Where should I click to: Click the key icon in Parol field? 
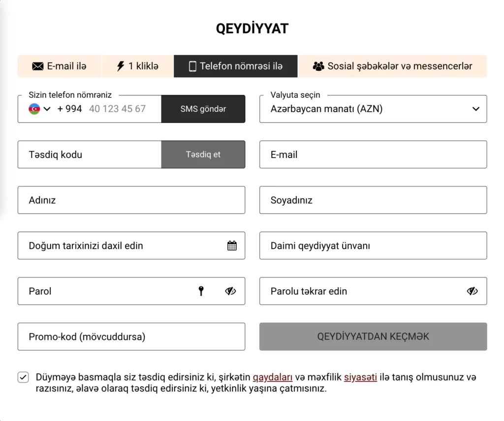pyautogui.click(x=201, y=291)
